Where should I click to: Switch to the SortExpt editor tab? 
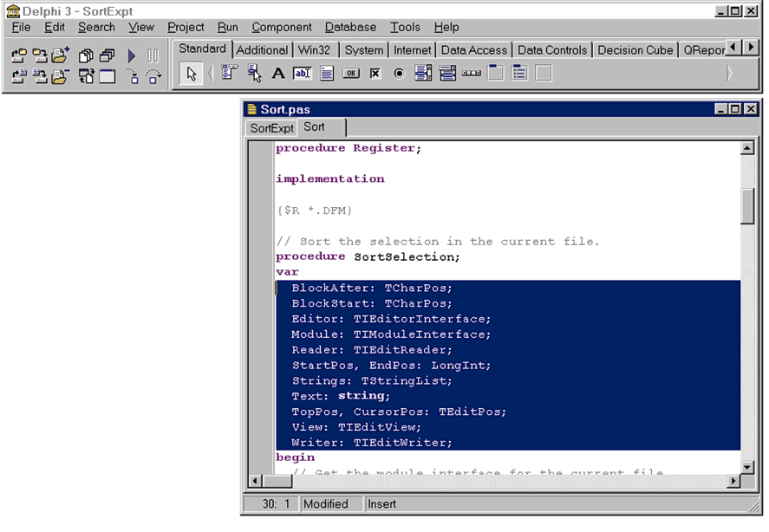pyautogui.click(x=271, y=128)
